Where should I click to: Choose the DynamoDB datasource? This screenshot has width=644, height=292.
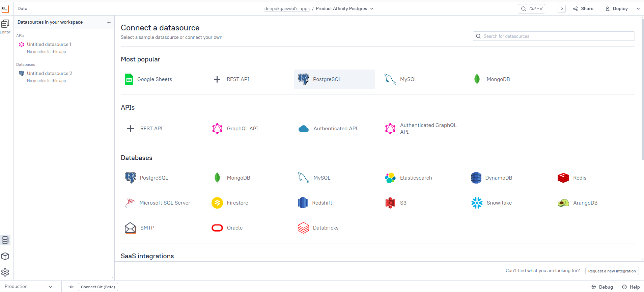[492, 178]
